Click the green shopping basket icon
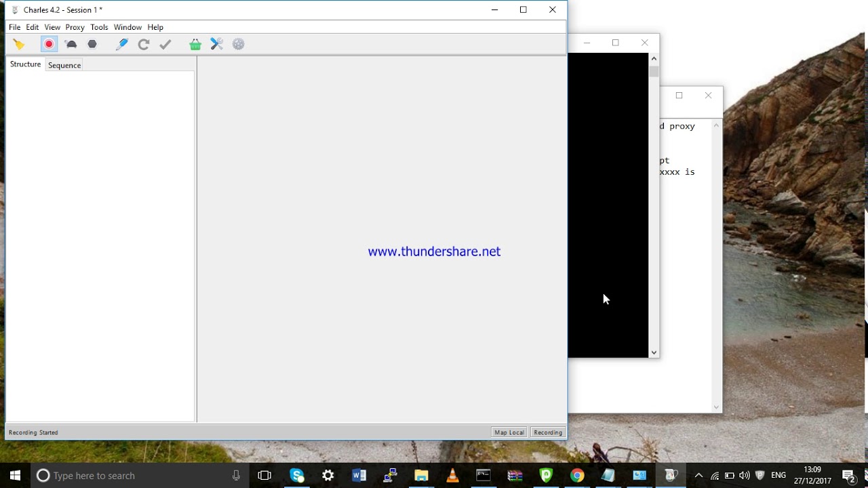The height and width of the screenshot is (488, 868). point(195,44)
